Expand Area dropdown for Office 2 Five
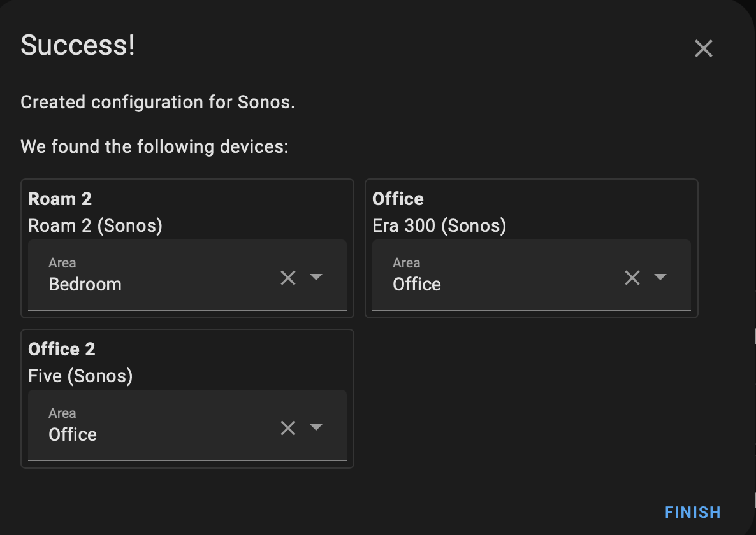The width and height of the screenshot is (756, 535). [316, 427]
